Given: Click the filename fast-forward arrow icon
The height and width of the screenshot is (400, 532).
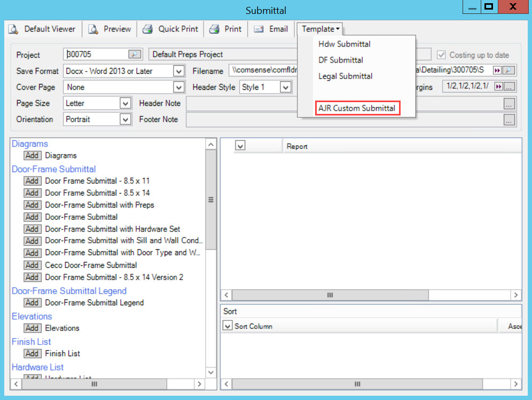Looking at the screenshot, I should (x=497, y=71).
